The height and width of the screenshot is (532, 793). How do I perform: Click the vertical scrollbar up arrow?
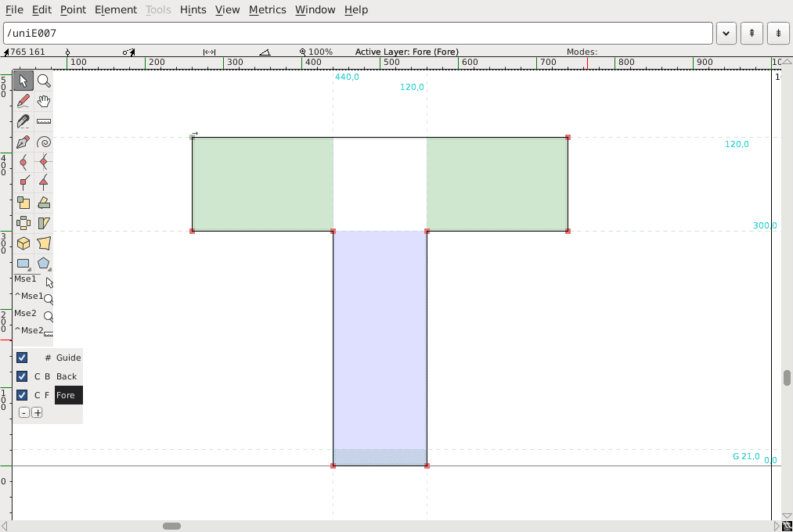coord(787,62)
